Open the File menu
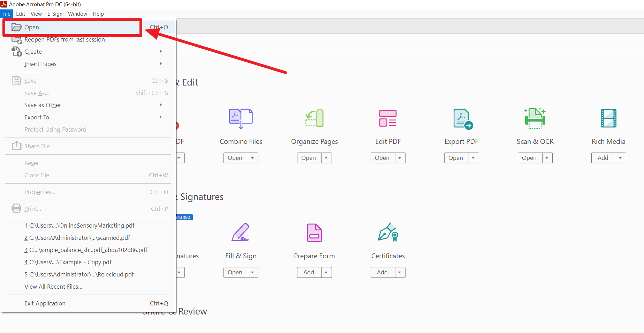 [x=7, y=14]
